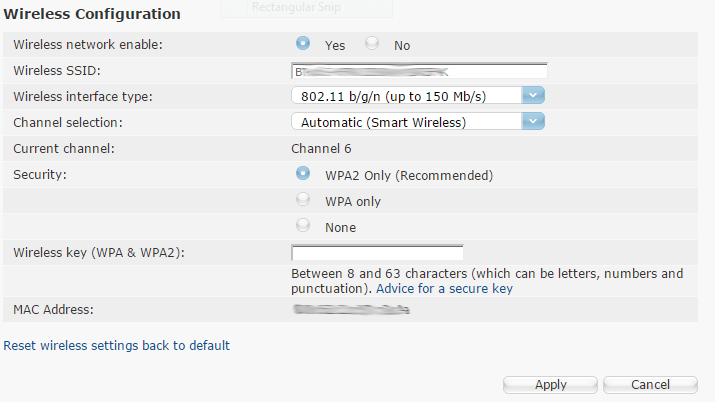Click the Wireless key (WPA & WPA2) label
Viewport: 715px width, 402px height.
click(99, 253)
